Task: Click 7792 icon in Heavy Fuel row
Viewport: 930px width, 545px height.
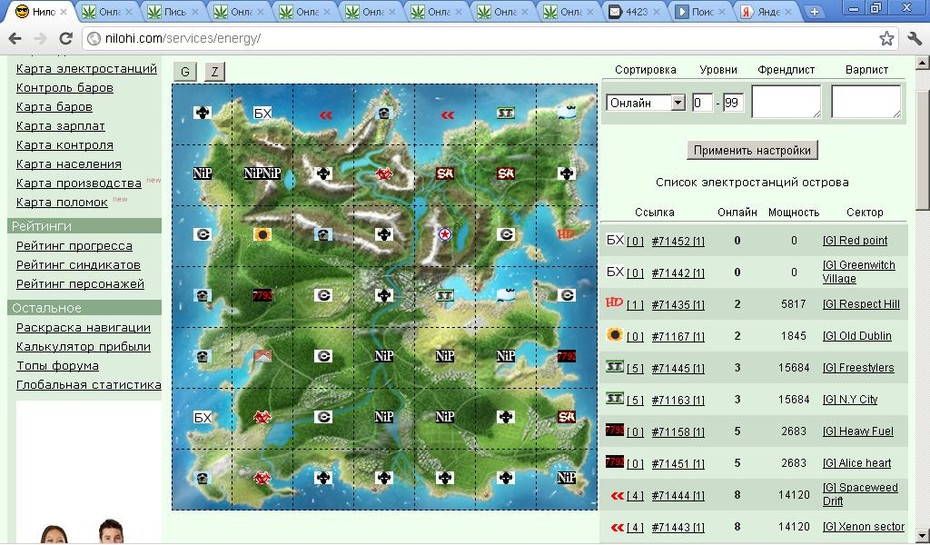Action: tap(614, 430)
